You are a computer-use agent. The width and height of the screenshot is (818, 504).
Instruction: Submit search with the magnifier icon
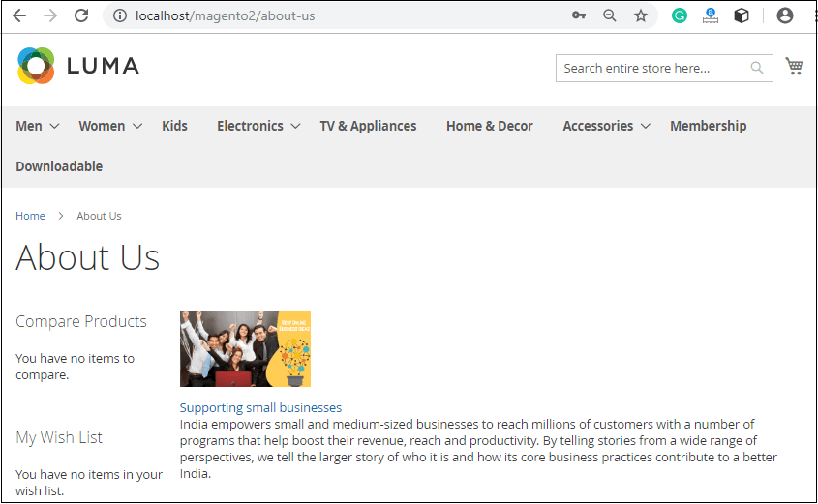(x=756, y=68)
